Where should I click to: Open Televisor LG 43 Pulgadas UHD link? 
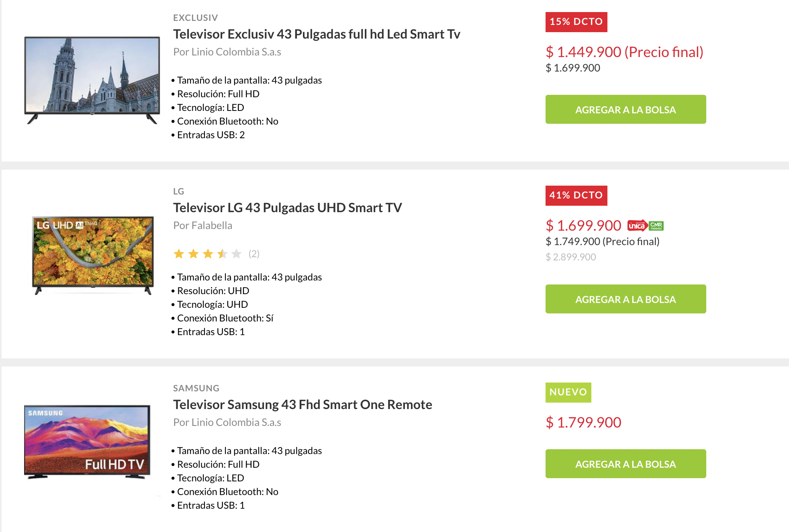pyautogui.click(x=287, y=208)
